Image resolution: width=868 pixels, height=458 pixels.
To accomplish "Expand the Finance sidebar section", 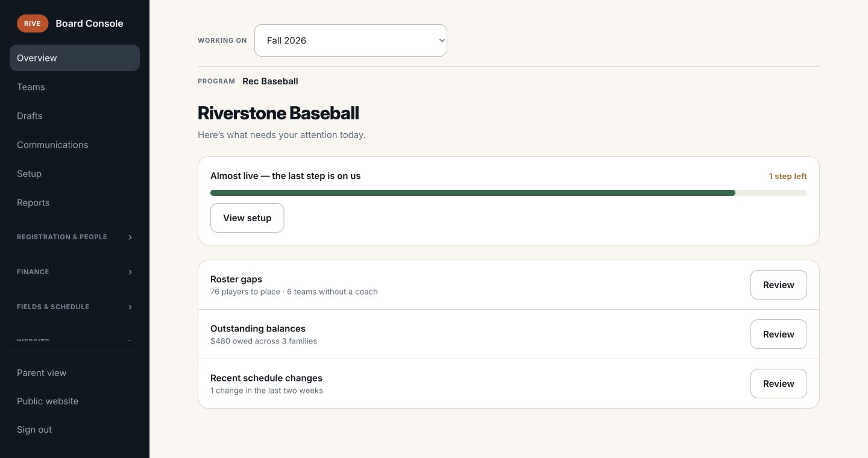I will pyautogui.click(x=75, y=272).
